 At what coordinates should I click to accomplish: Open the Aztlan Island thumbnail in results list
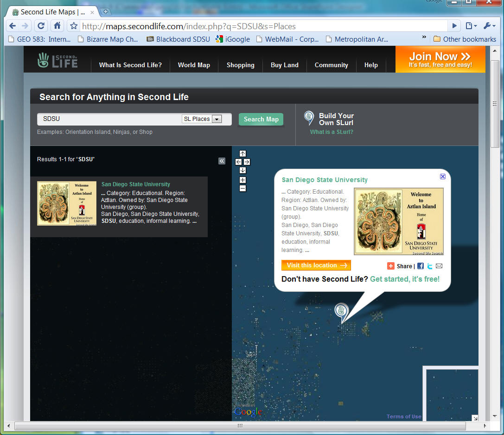tap(67, 203)
